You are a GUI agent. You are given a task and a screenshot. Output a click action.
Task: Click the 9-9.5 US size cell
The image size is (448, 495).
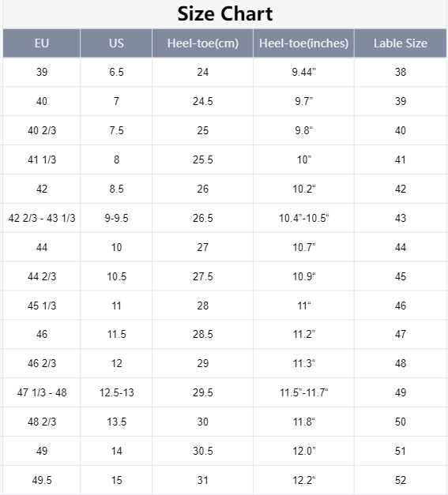click(116, 218)
